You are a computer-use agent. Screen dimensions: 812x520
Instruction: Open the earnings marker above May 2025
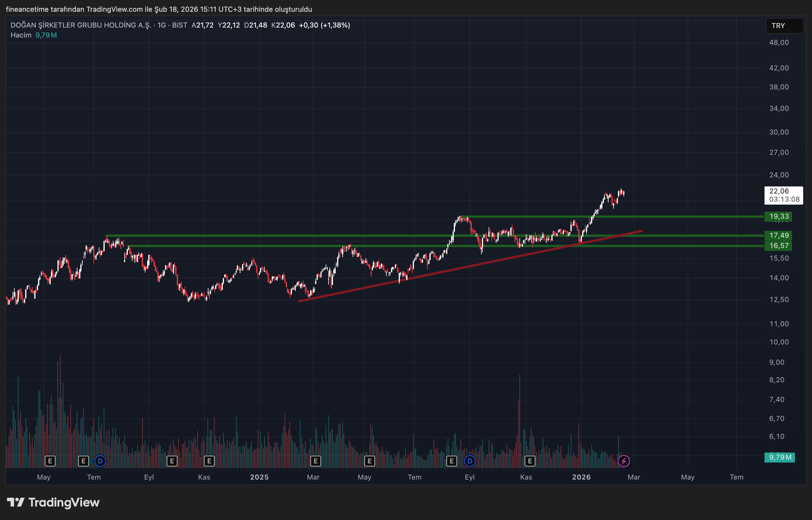click(x=369, y=461)
